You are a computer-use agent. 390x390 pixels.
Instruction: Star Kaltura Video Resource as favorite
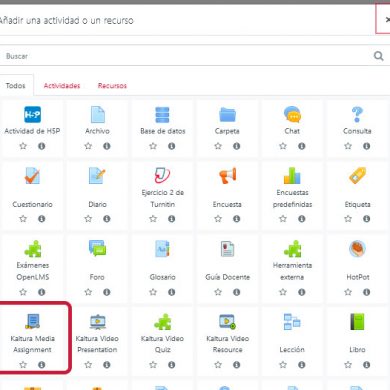(218, 365)
